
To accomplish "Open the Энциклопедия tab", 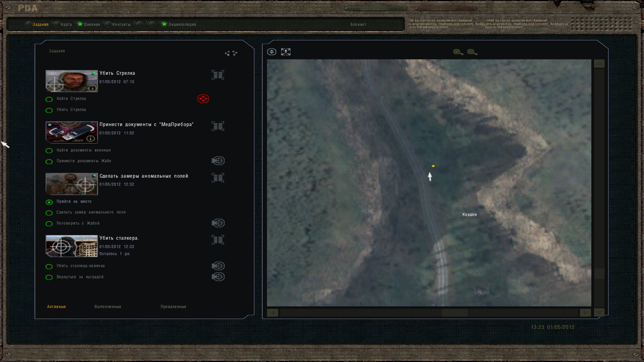I will point(182,24).
